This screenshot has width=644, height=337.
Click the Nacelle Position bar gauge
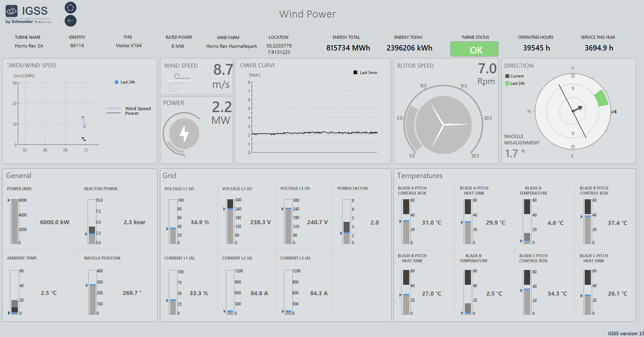pos(92,292)
